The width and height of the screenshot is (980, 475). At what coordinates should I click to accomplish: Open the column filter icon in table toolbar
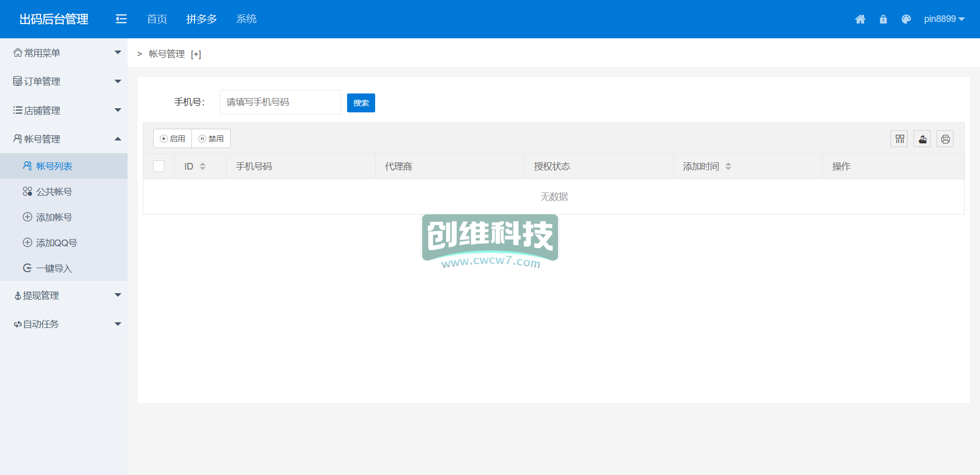click(x=899, y=139)
